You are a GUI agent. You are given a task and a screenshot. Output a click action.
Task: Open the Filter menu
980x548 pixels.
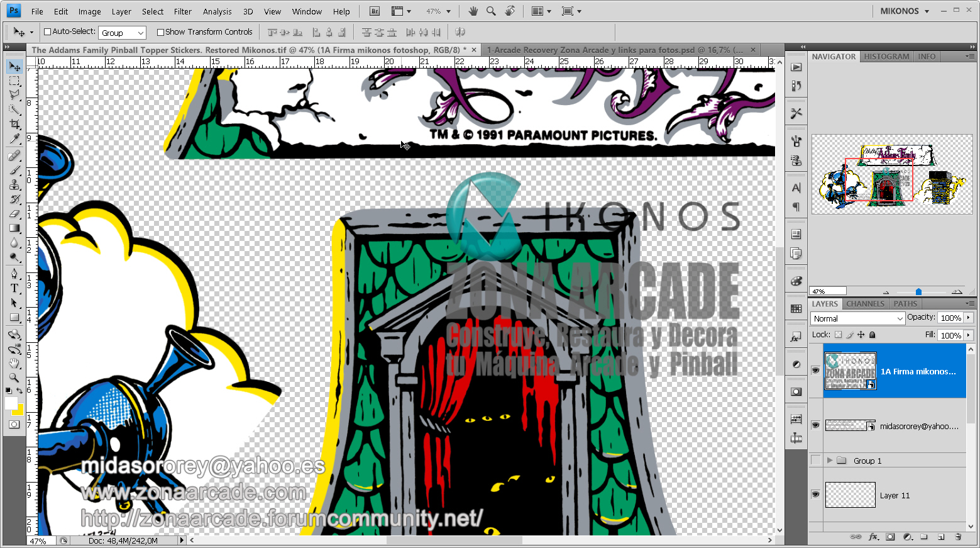tap(182, 11)
